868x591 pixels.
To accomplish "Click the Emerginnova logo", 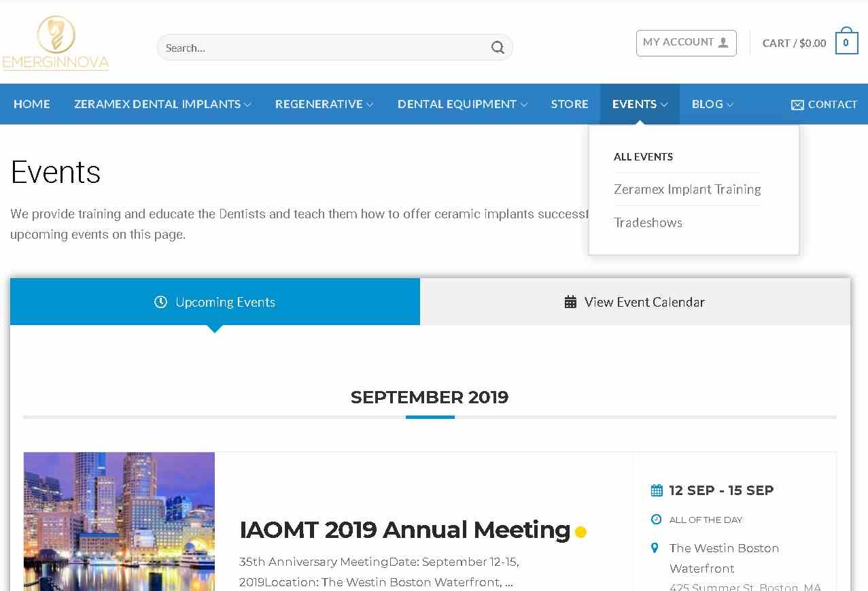I will pyautogui.click(x=56, y=44).
